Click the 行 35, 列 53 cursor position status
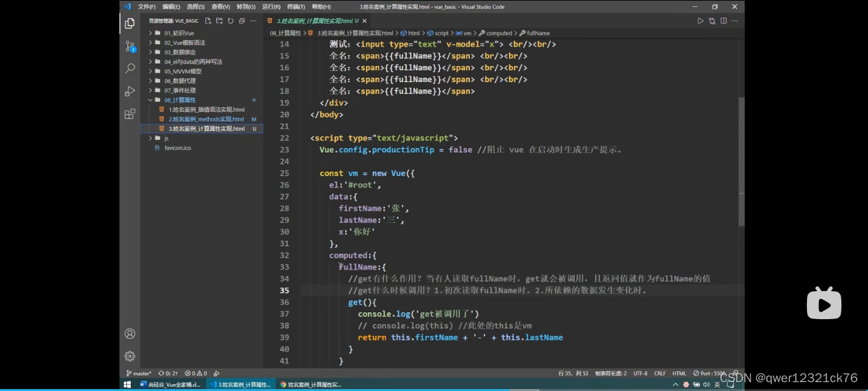This screenshot has height=391, width=868. coord(573,373)
